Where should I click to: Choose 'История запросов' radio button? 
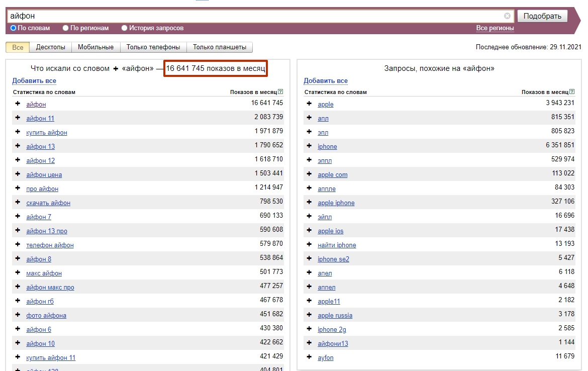[x=125, y=28]
